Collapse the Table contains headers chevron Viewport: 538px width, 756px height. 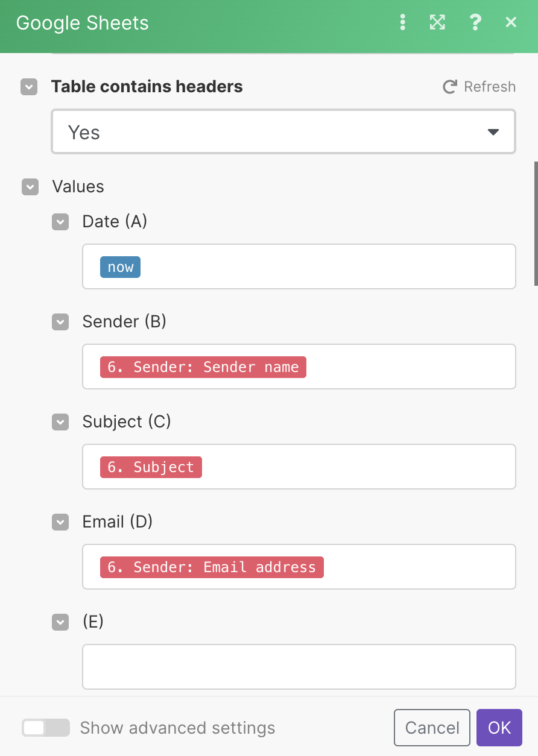[29, 87]
